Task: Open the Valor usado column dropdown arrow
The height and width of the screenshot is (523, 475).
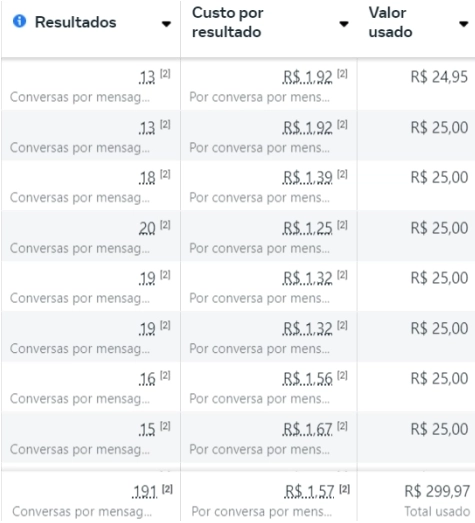Action: (x=463, y=24)
